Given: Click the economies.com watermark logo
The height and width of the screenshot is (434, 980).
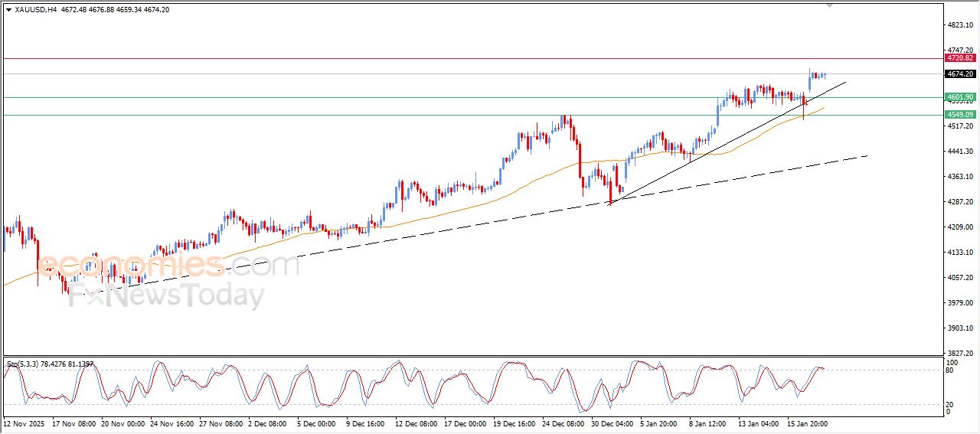Looking at the screenshot, I should 168,266.
